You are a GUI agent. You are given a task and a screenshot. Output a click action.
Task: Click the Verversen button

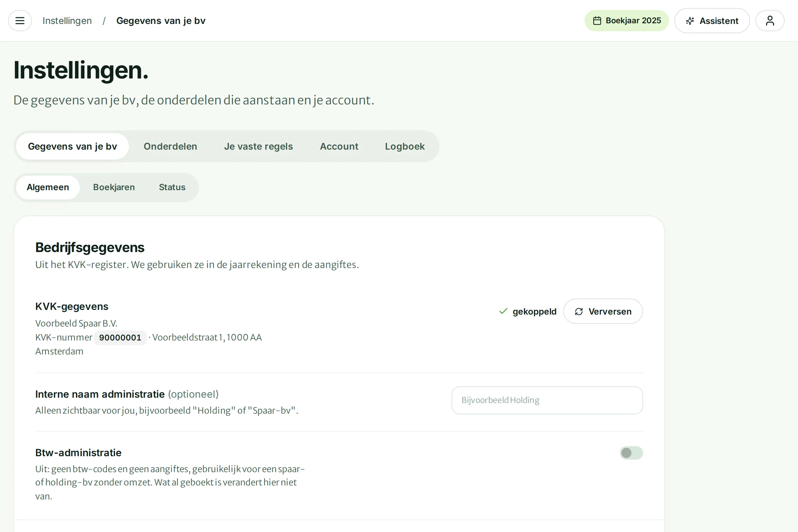[603, 311]
